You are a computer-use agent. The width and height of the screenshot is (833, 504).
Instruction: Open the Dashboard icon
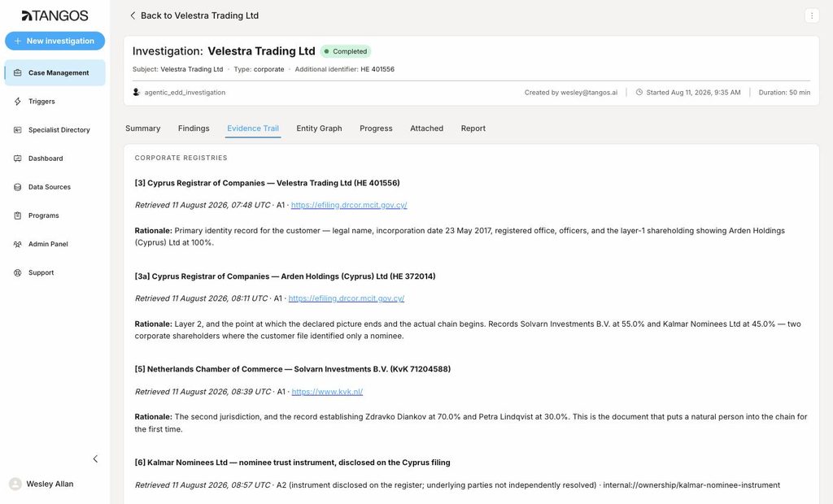coord(18,159)
